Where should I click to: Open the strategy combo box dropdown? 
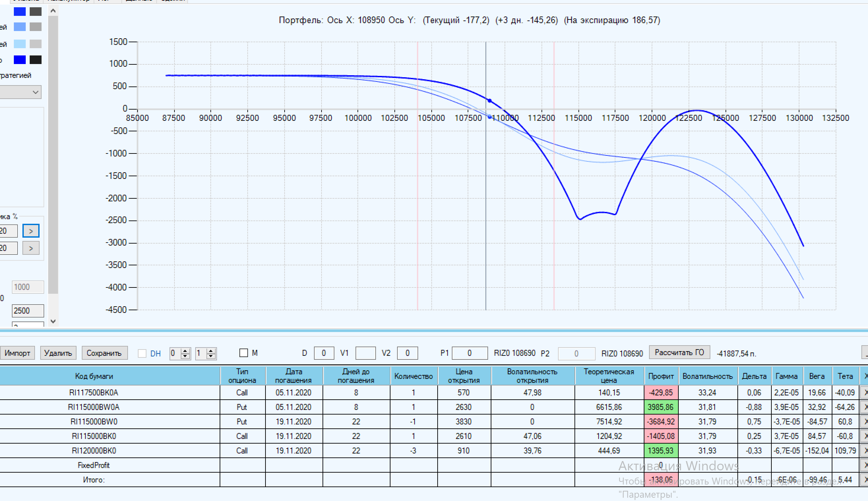pyautogui.click(x=35, y=92)
